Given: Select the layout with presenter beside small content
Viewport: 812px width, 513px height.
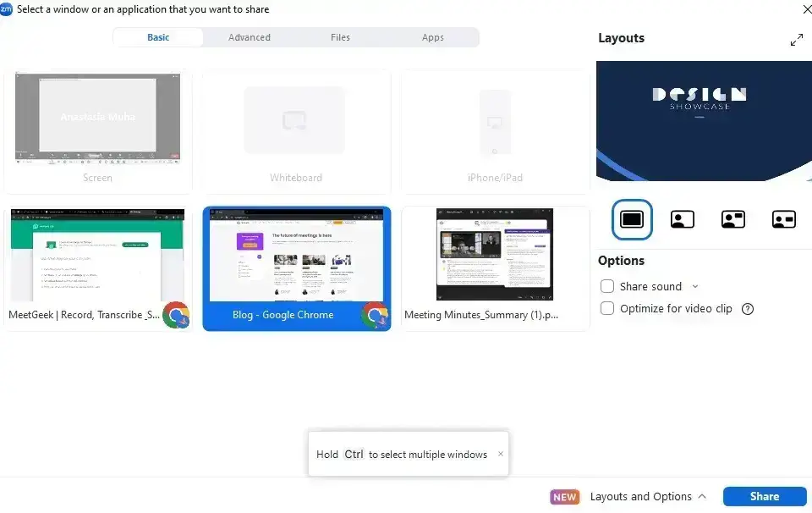Looking at the screenshot, I should 783,219.
